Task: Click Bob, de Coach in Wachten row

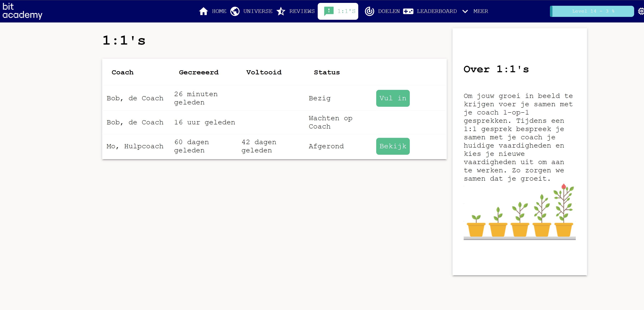Action: [135, 122]
